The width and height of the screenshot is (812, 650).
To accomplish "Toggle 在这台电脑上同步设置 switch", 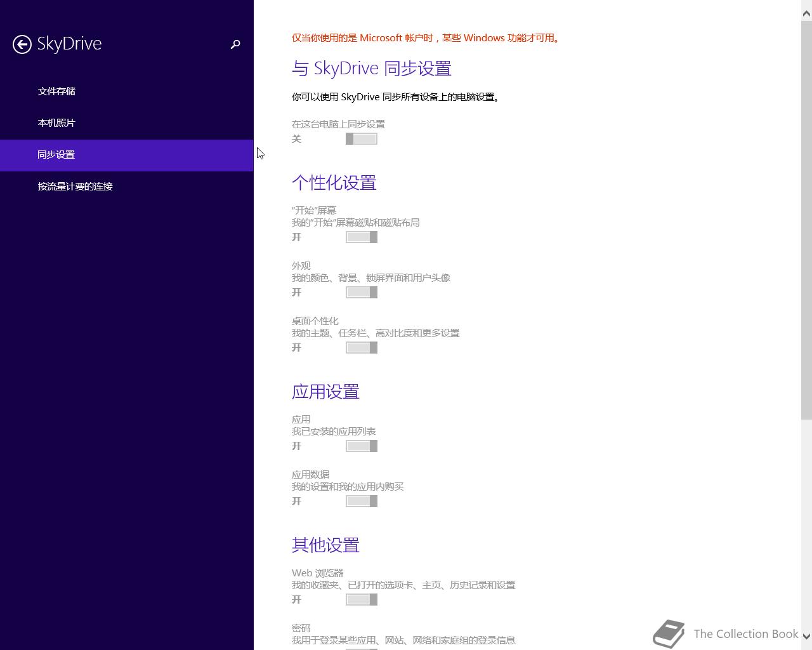I will click(362, 139).
